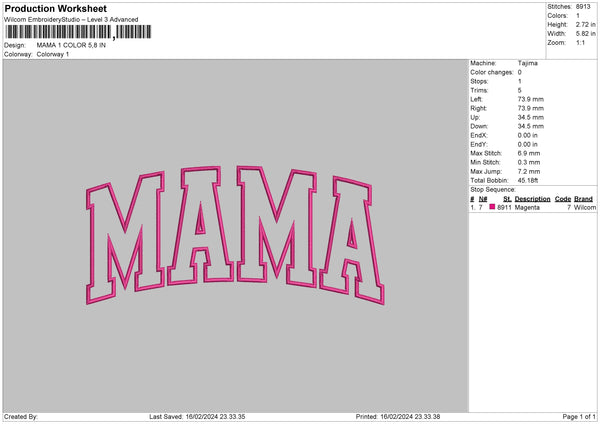Click the Width value 5.82 in

(585, 34)
